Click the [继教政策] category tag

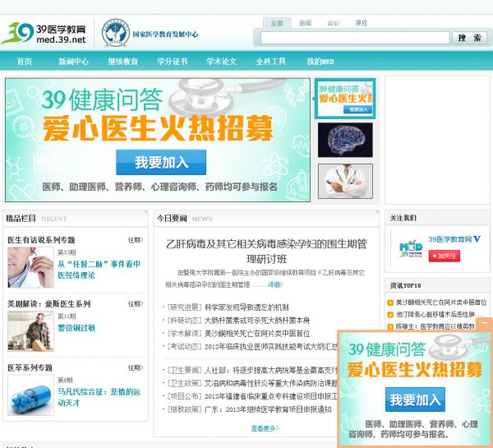click(x=184, y=409)
